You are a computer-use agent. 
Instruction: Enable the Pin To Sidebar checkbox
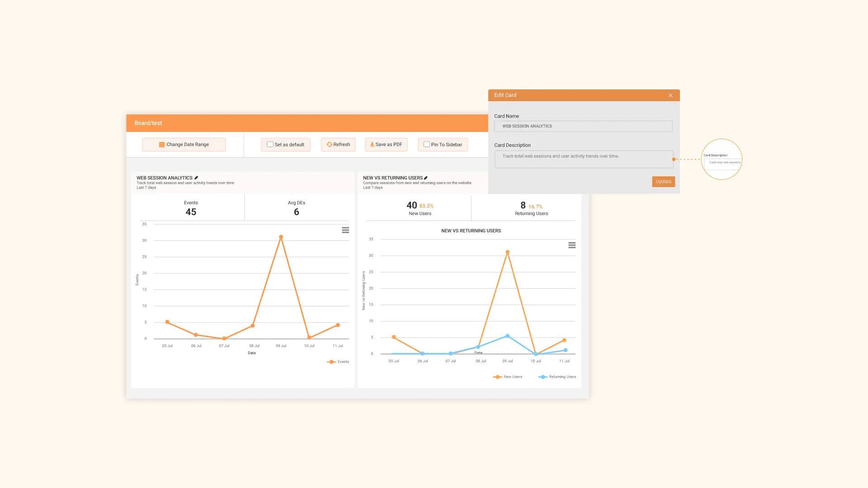coord(426,145)
